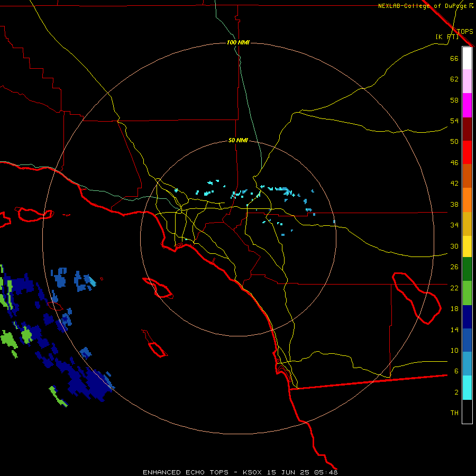Select the light pink legend swatch
The width and height of the screenshot is (476, 476).
click(x=467, y=81)
